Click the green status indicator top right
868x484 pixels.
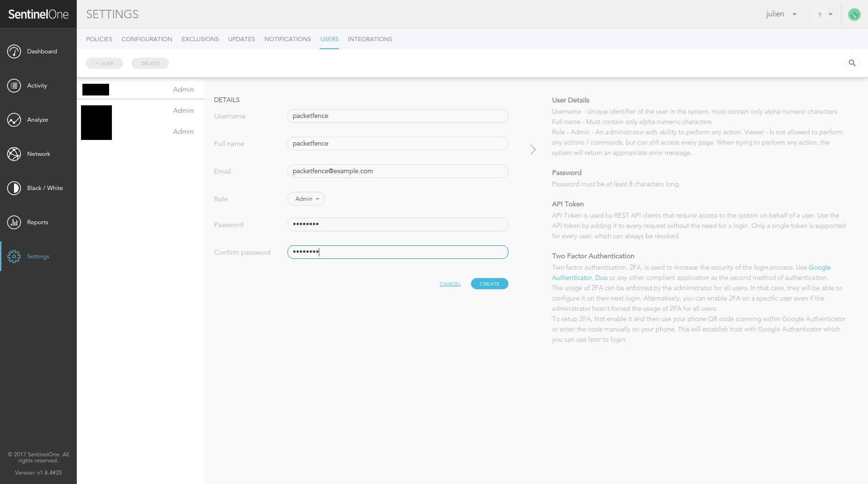(854, 14)
